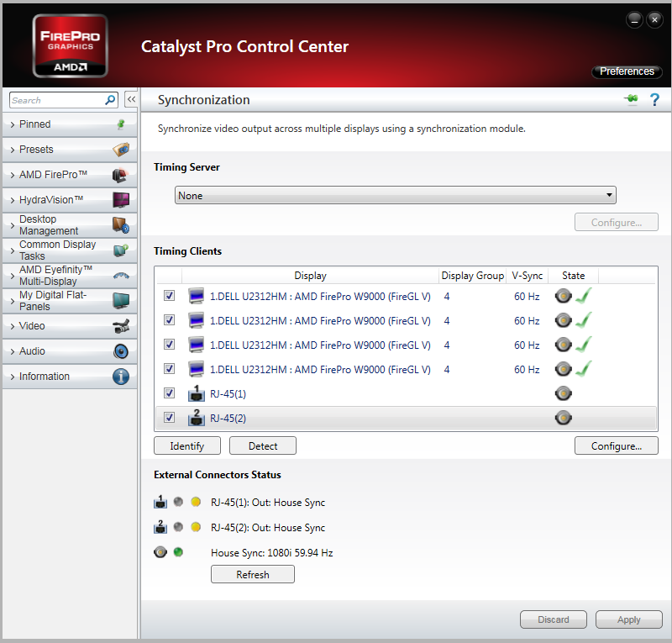Click the Video camera icon
Screen dimensions: 672x643
121,326
